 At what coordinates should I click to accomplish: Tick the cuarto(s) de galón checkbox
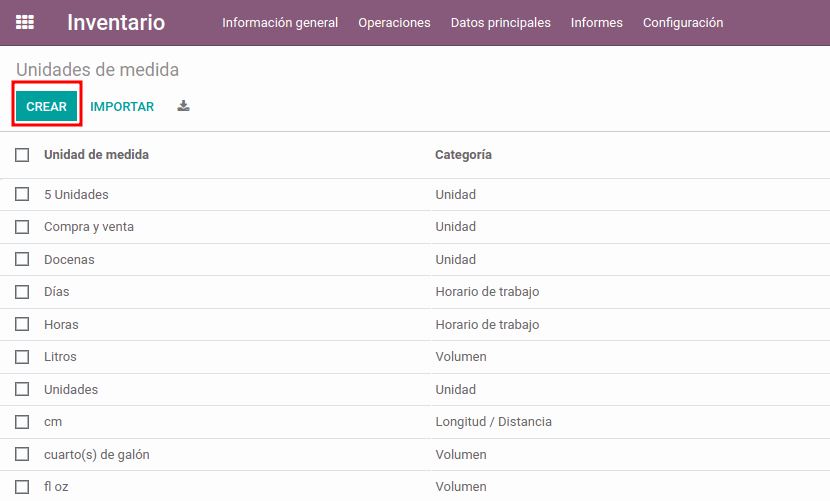[22, 454]
